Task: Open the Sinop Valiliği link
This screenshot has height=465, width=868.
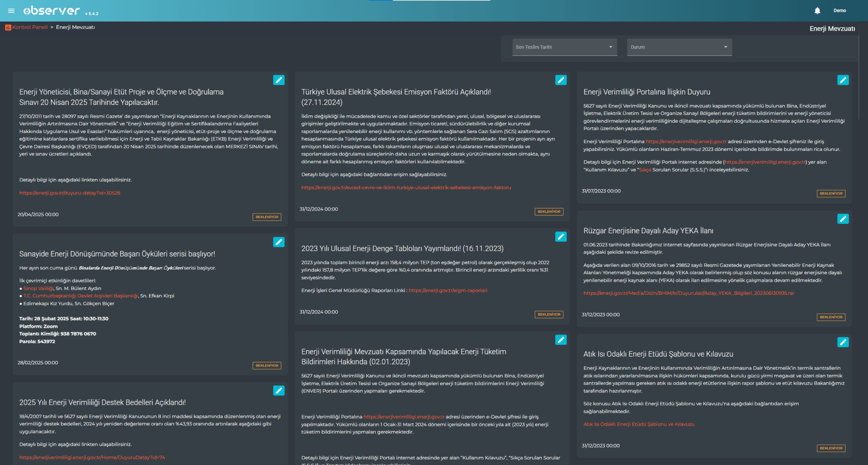Action: (x=38, y=288)
